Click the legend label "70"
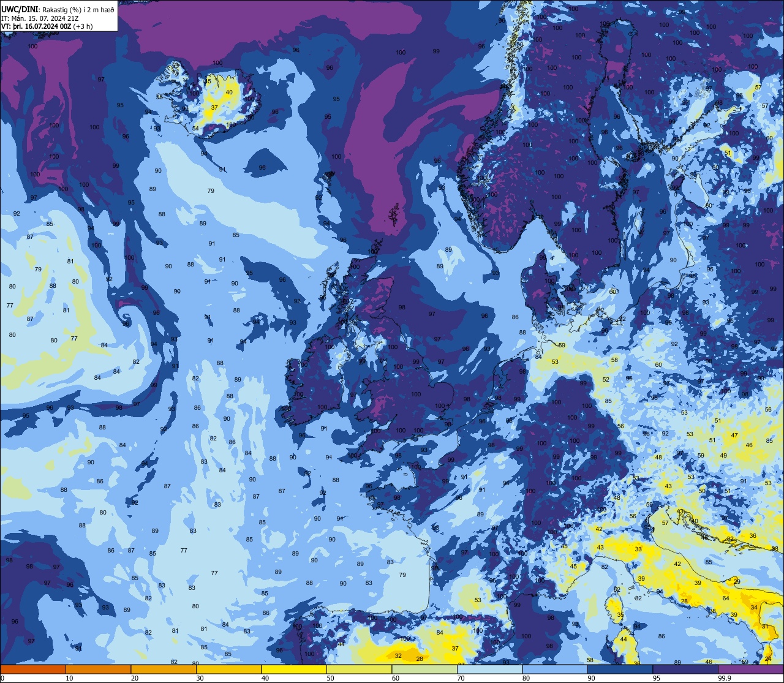The height and width of the screenshot is (683, 784). [461, 678]
